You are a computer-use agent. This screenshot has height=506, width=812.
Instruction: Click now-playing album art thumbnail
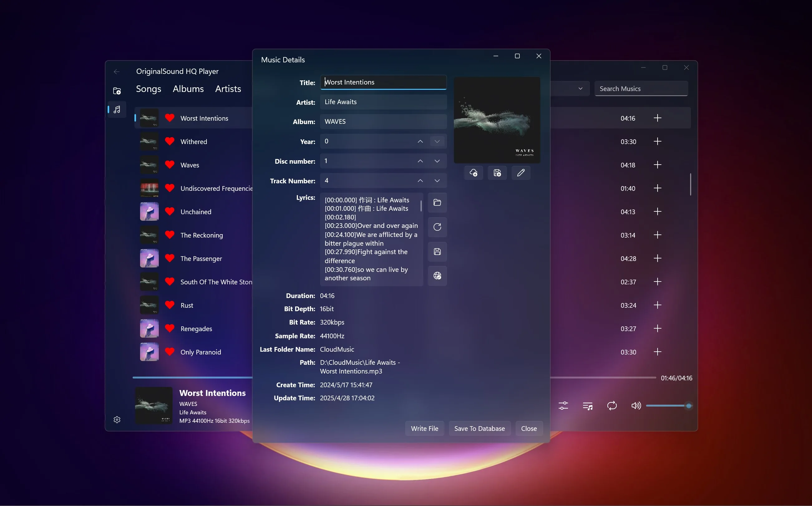point(153,406)
